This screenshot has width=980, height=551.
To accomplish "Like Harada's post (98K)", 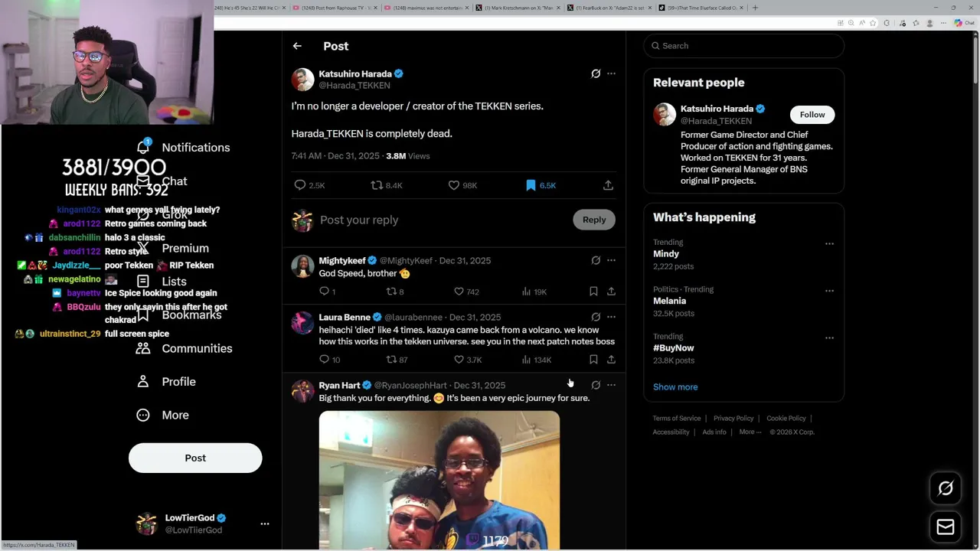I will 462,185.
